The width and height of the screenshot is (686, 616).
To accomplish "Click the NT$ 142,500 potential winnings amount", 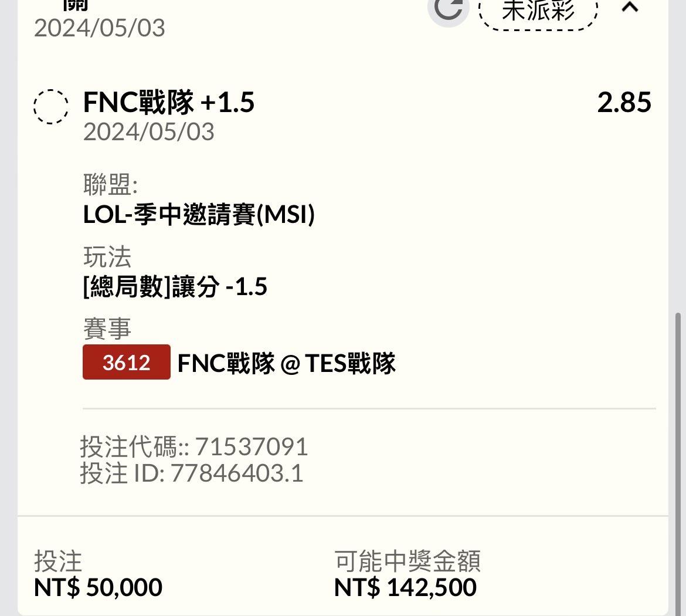I will (405, 587).
